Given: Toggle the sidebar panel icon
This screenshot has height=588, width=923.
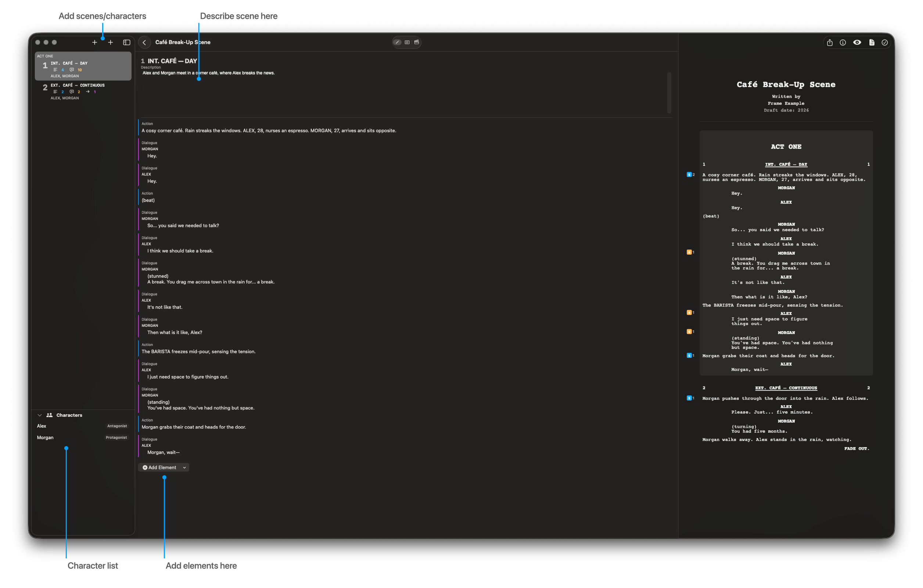Looking at the screenshot, I should 126,43.
